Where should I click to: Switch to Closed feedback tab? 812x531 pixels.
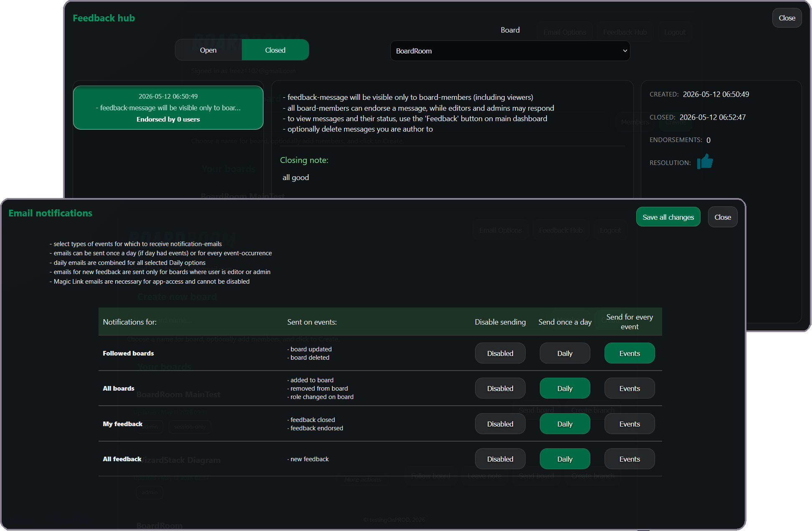[x=276, y=50]
